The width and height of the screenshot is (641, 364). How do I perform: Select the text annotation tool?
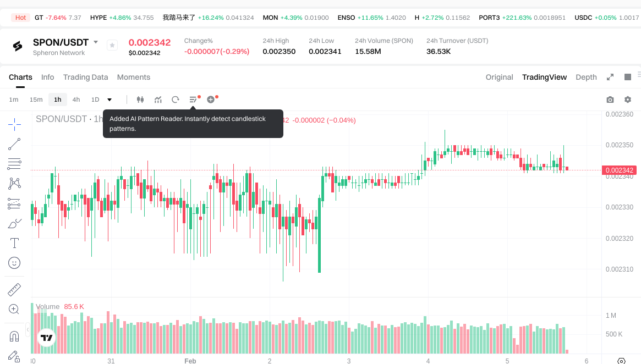pos(14,242)
